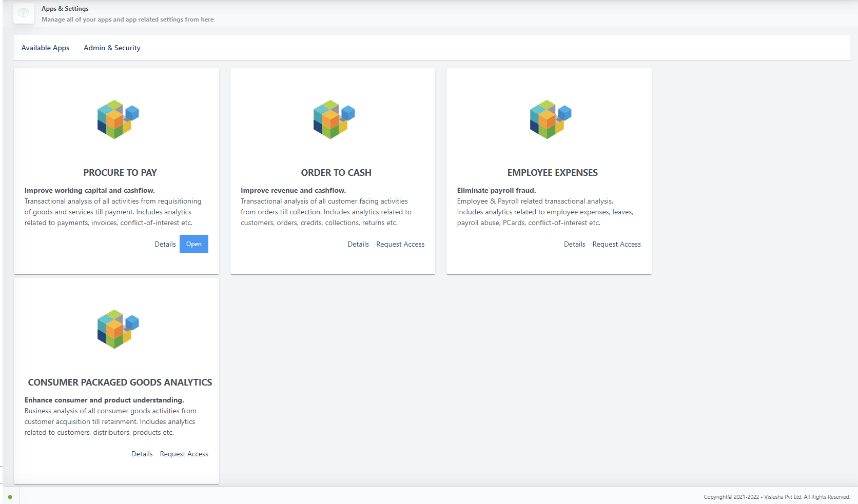Click the CONSUMER PACKAGED GOODS ANALYTICS heading
858x504 pixels.
(120, 382)
